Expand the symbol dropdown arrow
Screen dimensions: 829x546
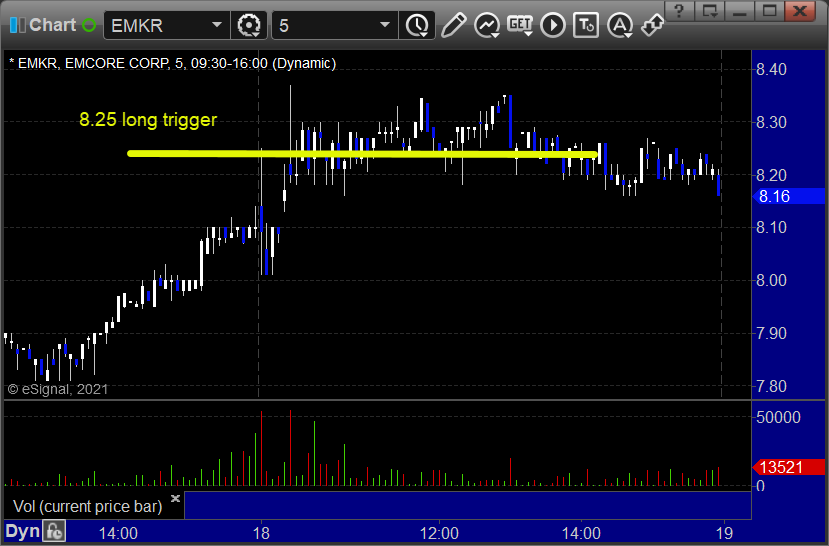pos(217,25)
